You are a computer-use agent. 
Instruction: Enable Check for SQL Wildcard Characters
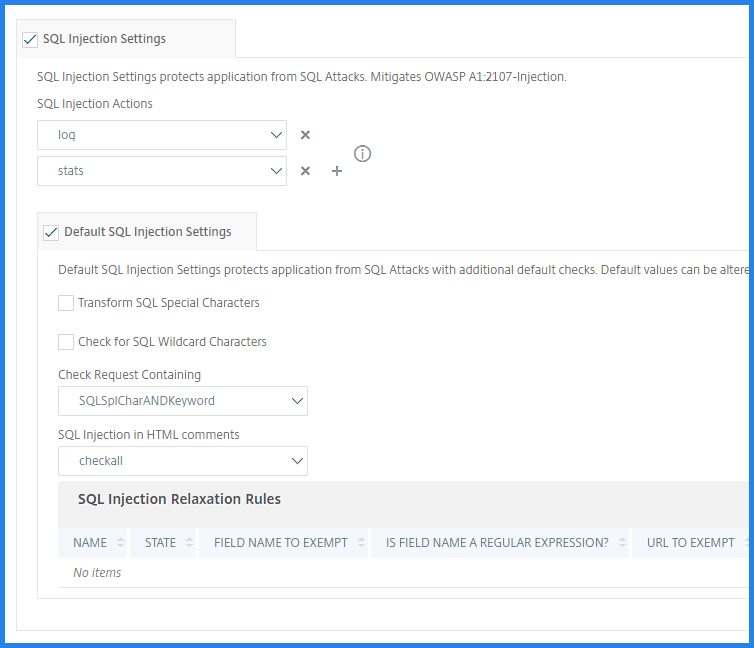pos(66,342)
